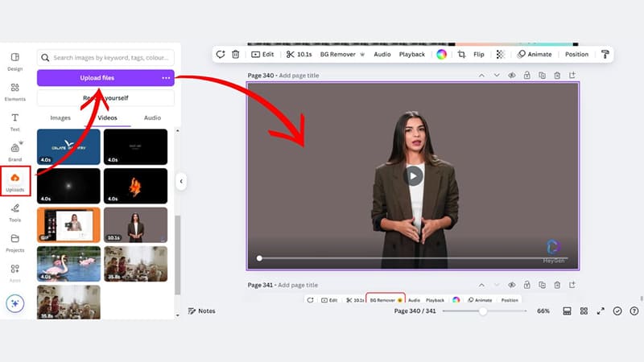Open the Brand kit sidebar icon

click(14, 149)
